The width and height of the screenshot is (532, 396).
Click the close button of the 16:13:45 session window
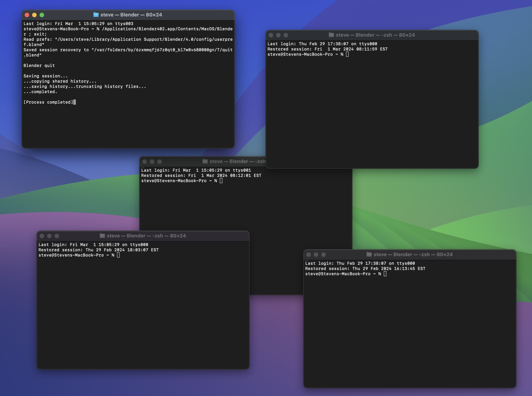point(309,255)
